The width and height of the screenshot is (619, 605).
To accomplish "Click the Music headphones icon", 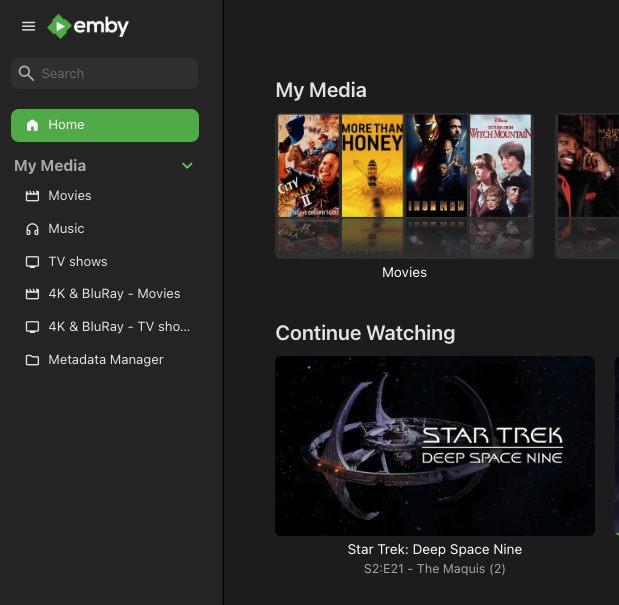I will [32, 229].
